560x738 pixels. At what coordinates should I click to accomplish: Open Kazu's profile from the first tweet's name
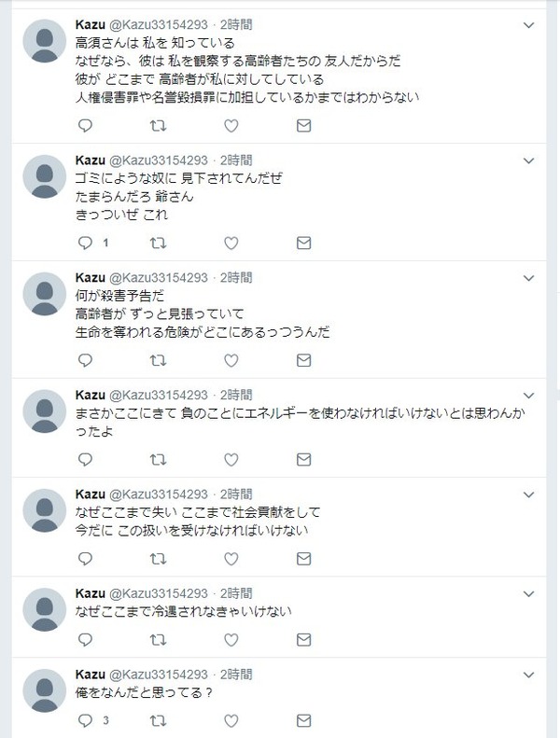coord(90,24)
